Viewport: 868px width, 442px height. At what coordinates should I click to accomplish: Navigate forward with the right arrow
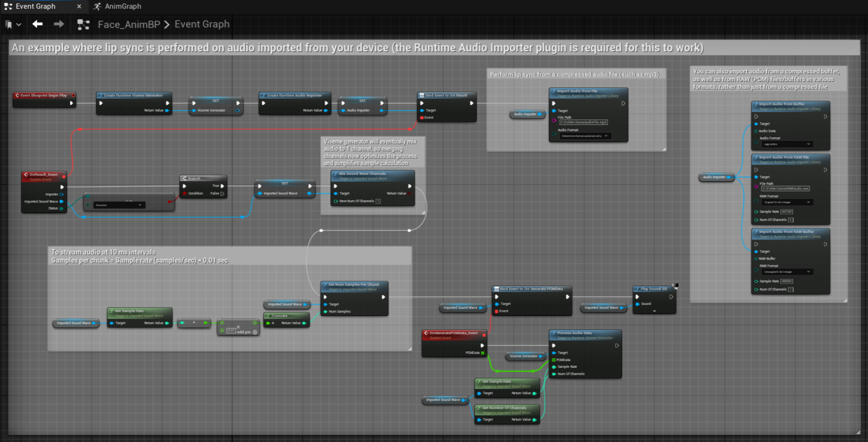point(59,24)
